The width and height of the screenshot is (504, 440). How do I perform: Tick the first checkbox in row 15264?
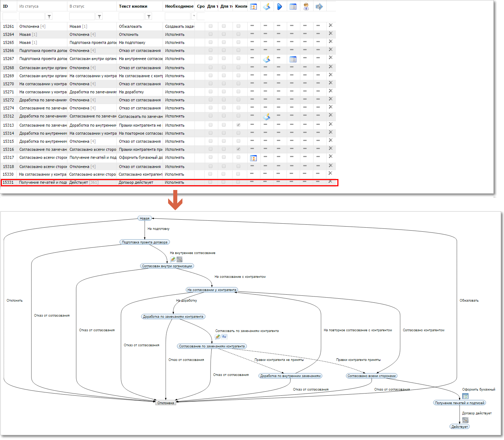tap(211, 34)
